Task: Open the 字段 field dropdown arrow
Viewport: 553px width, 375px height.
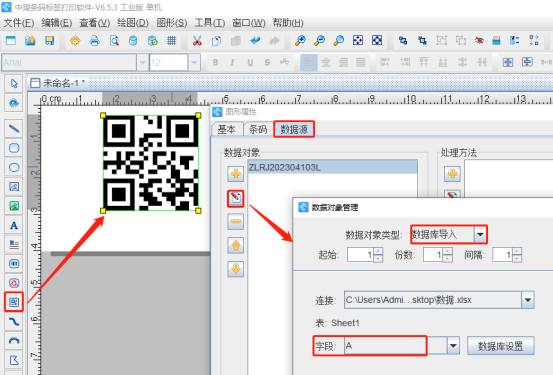Action: click(x=453, y=346)
